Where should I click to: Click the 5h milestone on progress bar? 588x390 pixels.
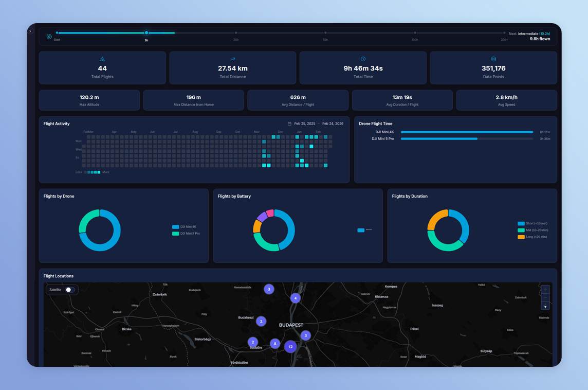point(146,33)
